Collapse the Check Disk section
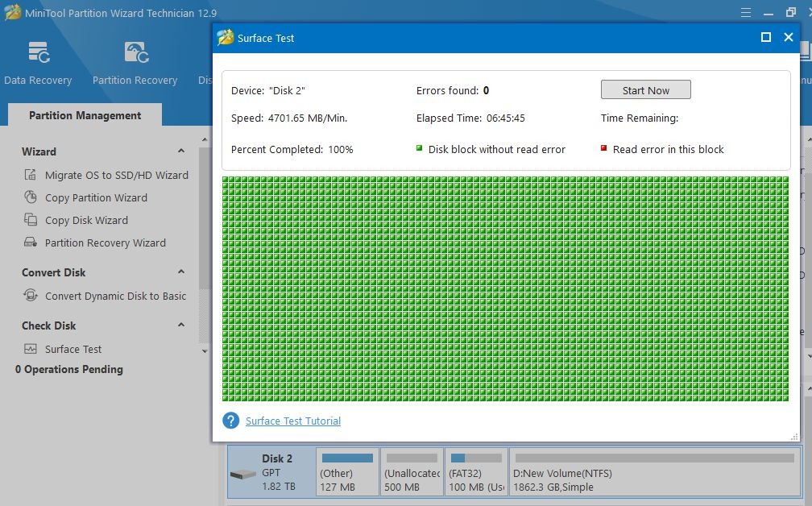The image size is (812, 506). click(x=181, y=326)
